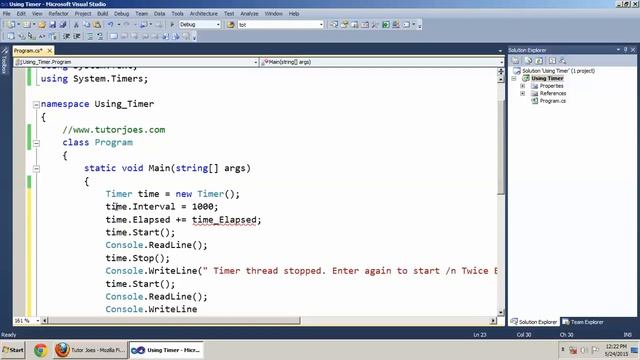Click the View Code icon in Solution Explorer
The height and width of the screenshot is (360, 640).
[x=552, y=61]
